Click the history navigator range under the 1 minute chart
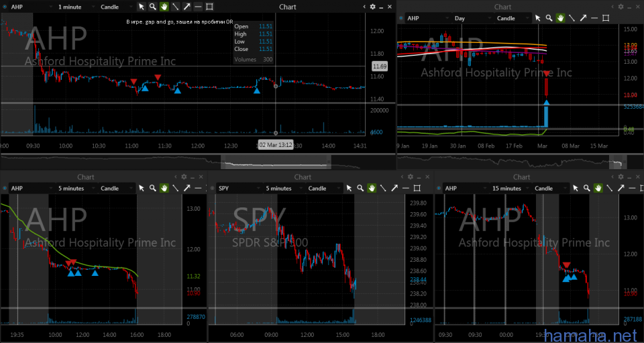Viewport: 644px width, 343px height. pos(276,162)
